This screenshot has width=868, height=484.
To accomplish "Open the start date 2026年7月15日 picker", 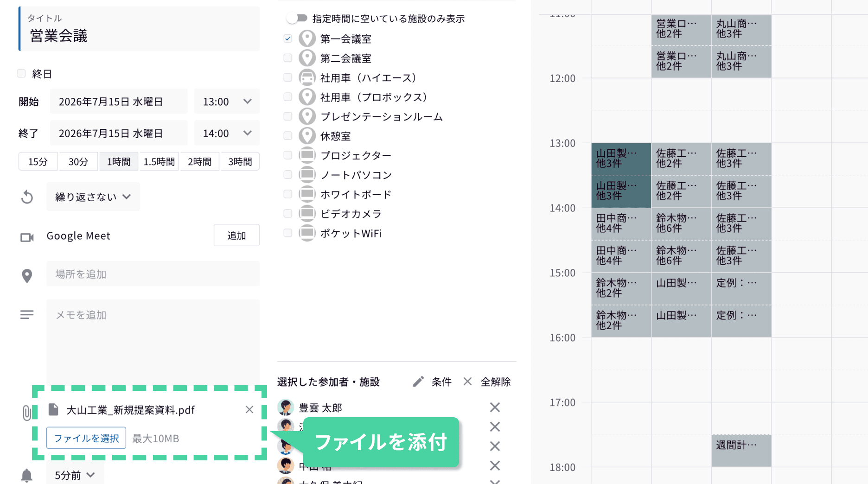I will click(119, 102).
